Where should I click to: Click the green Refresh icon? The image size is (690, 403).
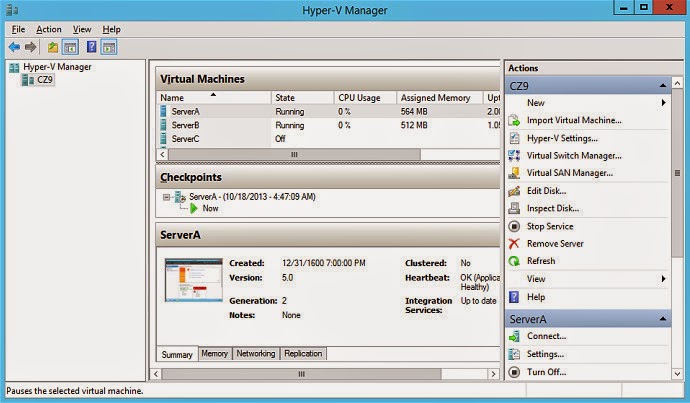point(514,261)
